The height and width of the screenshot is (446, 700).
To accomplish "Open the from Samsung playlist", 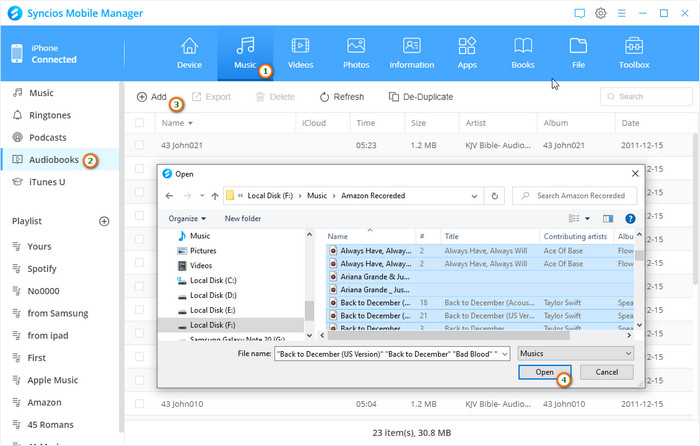I will click(58, 313).
